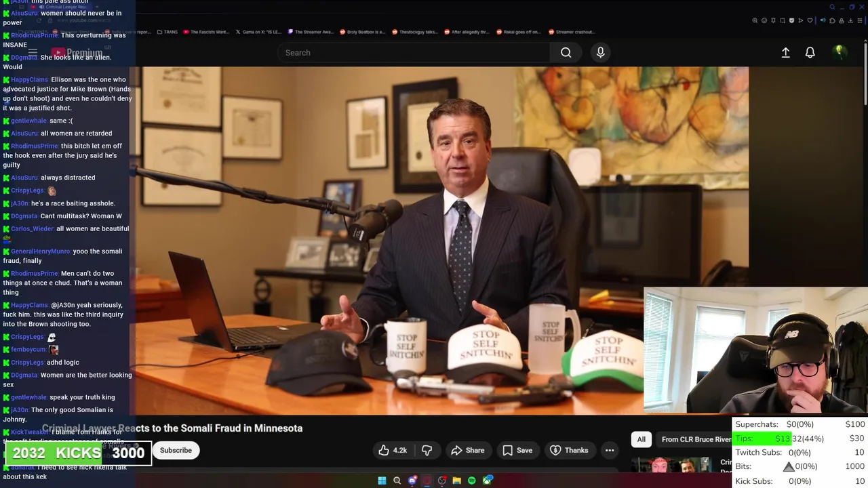
Task: Open more actions three-dot menu under video
Action: pos(610,450)
